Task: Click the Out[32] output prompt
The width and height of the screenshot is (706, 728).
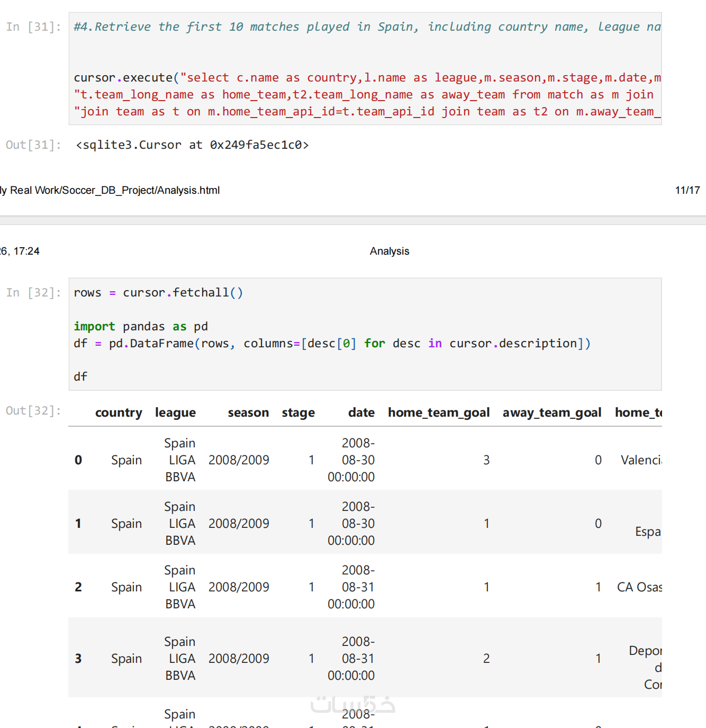Action: pyautogui.click(x=33, y=411)
